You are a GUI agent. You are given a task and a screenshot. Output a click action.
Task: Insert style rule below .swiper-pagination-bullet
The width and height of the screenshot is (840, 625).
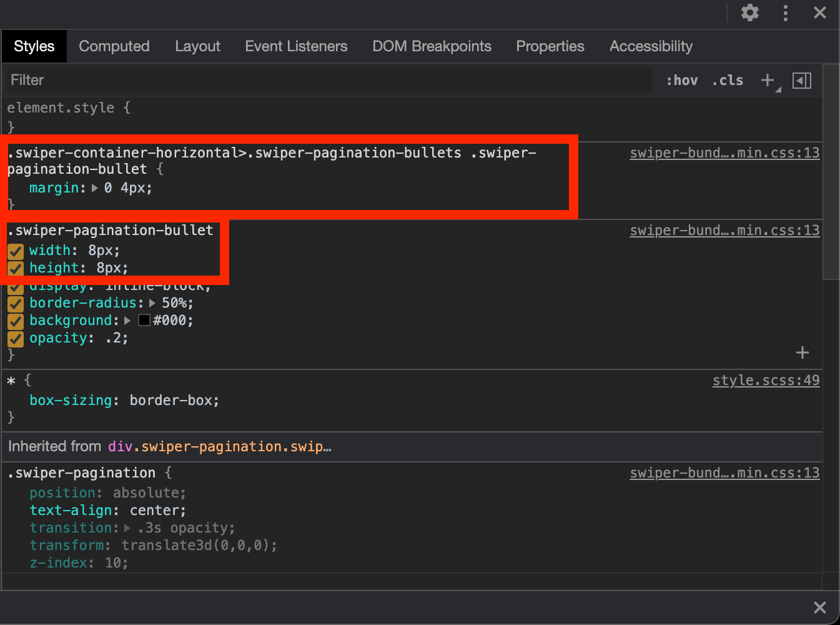803,352
